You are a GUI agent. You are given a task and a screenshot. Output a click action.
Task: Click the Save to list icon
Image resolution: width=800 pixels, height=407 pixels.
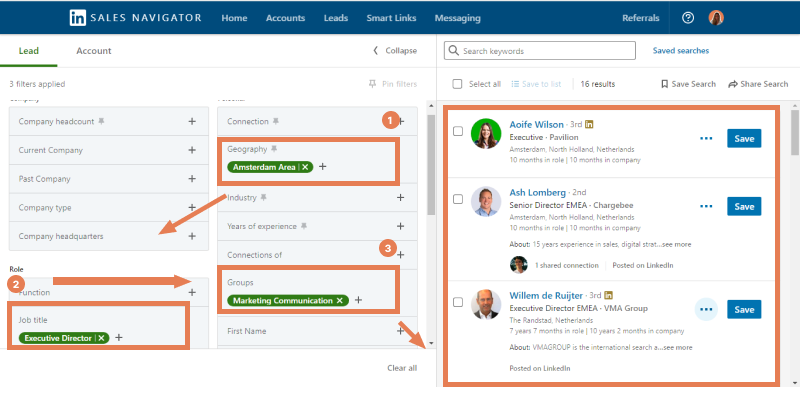point(515,84)
